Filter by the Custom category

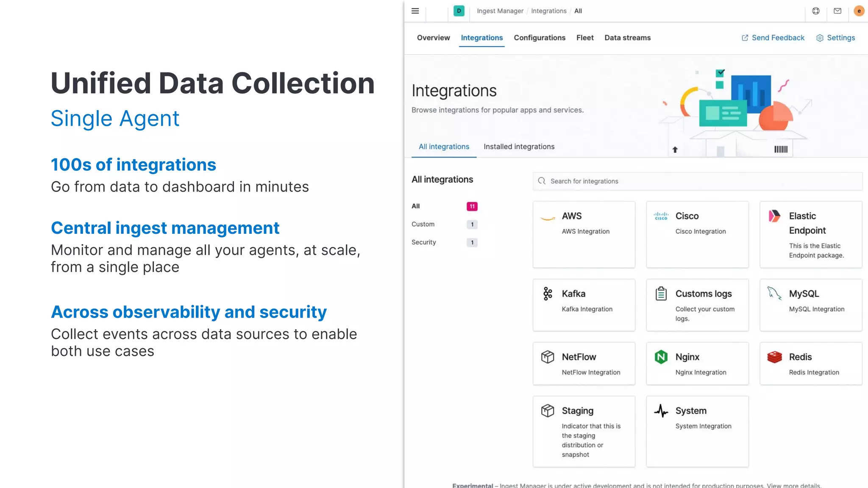tap(423, 224)
